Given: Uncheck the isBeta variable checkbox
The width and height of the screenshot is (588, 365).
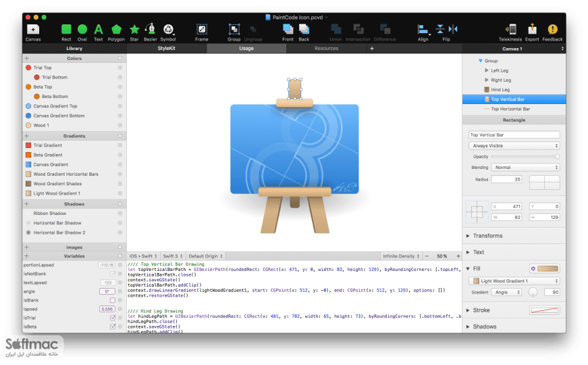Looking at the screenshot, I should (x=113, y=326).
